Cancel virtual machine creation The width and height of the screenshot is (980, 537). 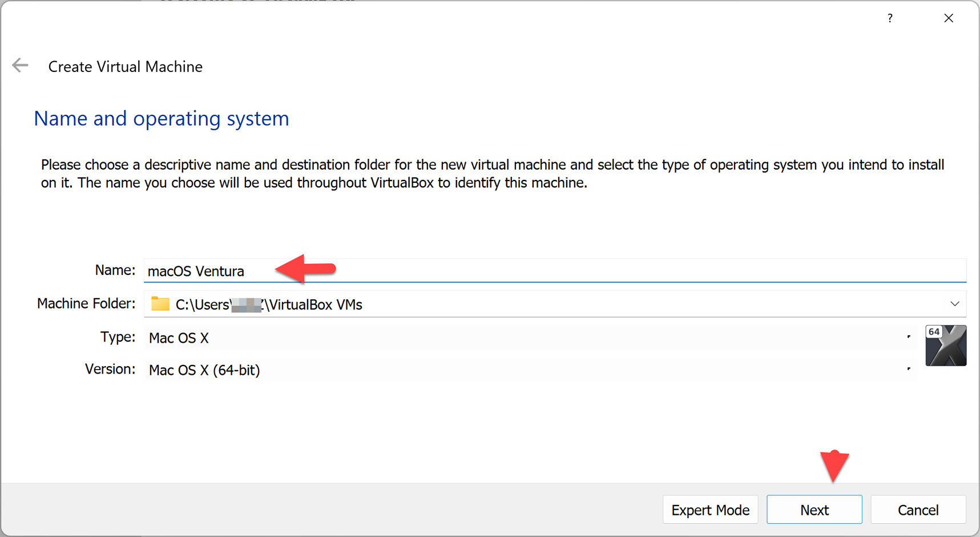[x=918, y=509]
